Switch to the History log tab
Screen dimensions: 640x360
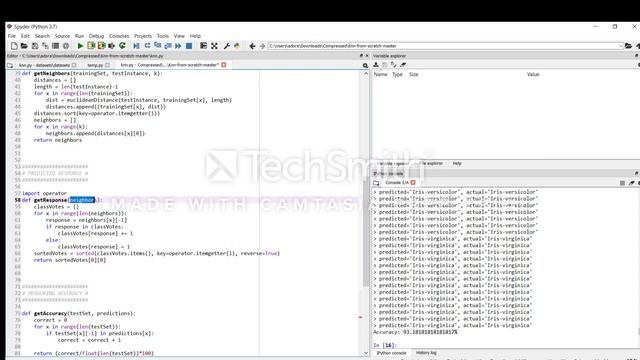click(x=426, y=353)
